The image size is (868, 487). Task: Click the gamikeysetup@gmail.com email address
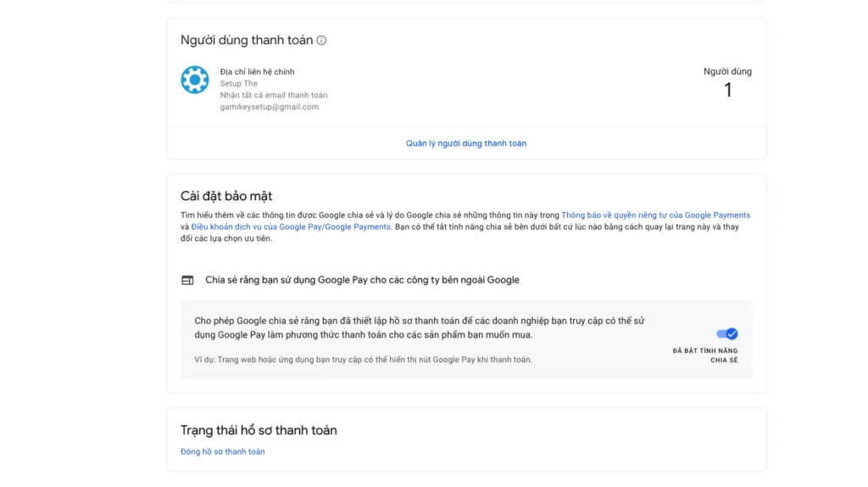click(269, 107)
